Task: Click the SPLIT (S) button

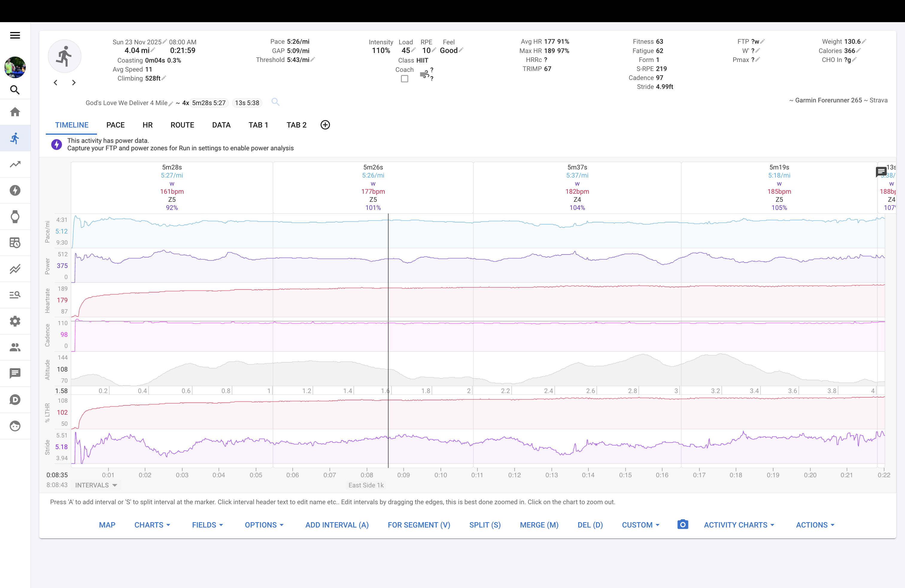Action: point(485,525)
